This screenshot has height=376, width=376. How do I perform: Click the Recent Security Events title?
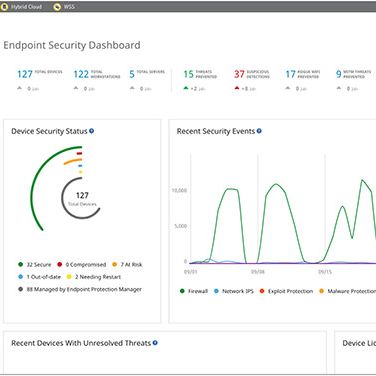click(216, 131)
